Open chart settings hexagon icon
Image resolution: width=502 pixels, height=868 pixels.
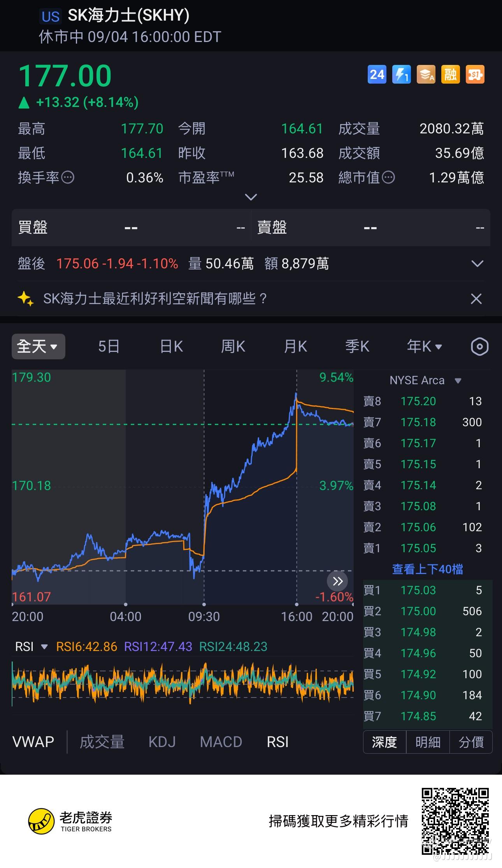point(479,346)
